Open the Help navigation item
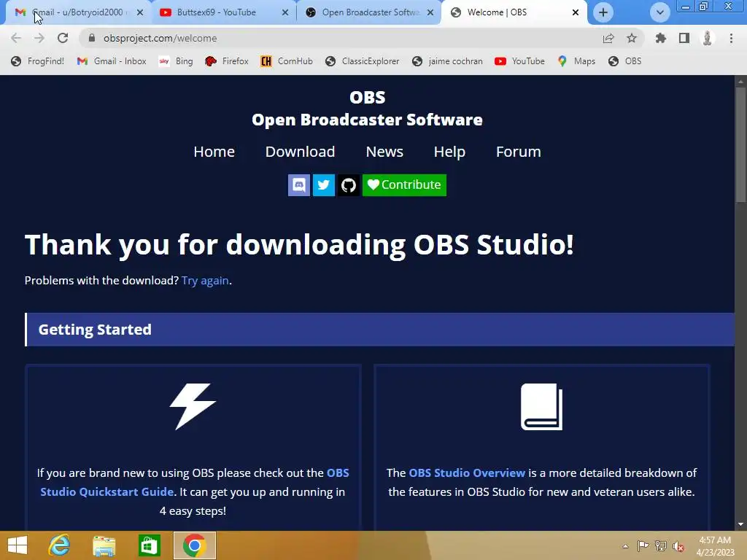 449,152
